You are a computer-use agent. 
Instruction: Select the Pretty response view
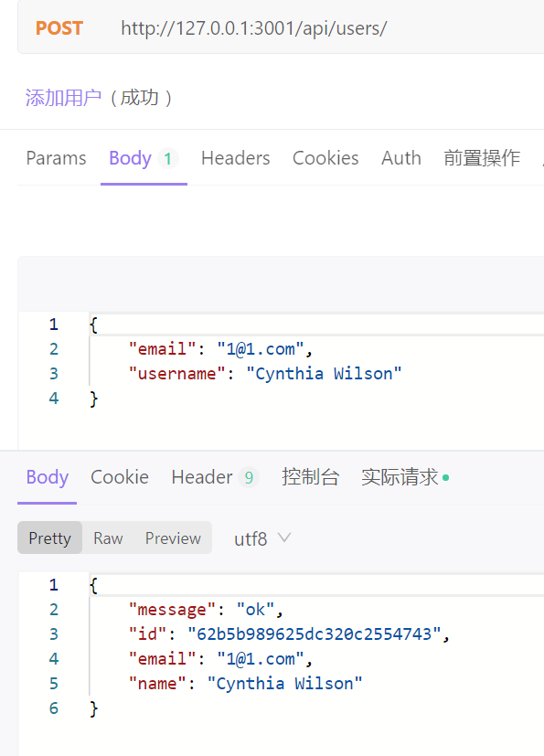49,538
